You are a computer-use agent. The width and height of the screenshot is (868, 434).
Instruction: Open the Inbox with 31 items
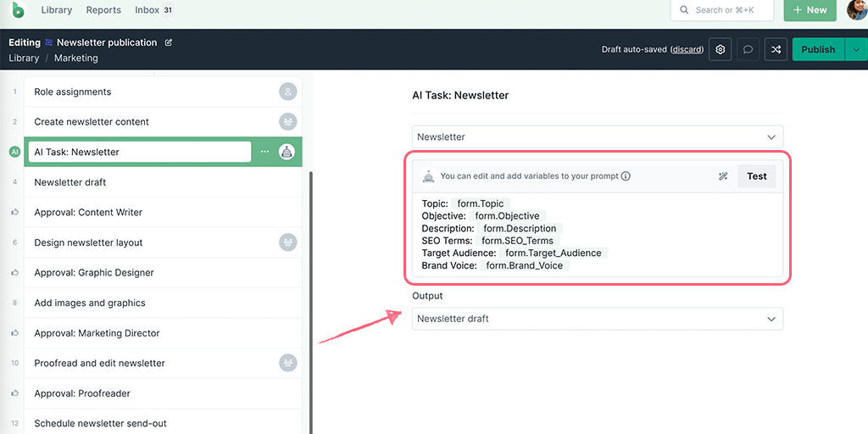point(154,10)
